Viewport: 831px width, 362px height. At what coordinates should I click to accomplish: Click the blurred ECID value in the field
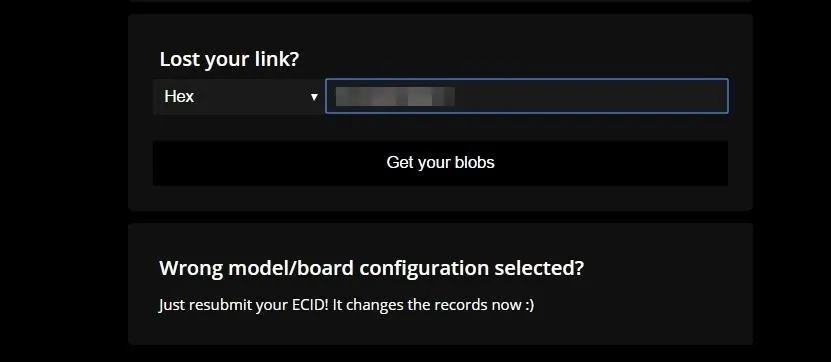coord(395,97)
